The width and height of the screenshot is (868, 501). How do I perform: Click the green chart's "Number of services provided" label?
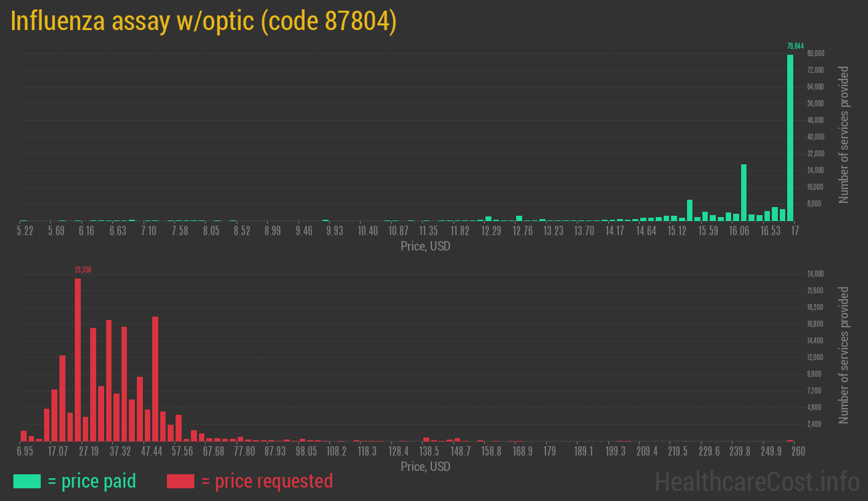(844, 134)
